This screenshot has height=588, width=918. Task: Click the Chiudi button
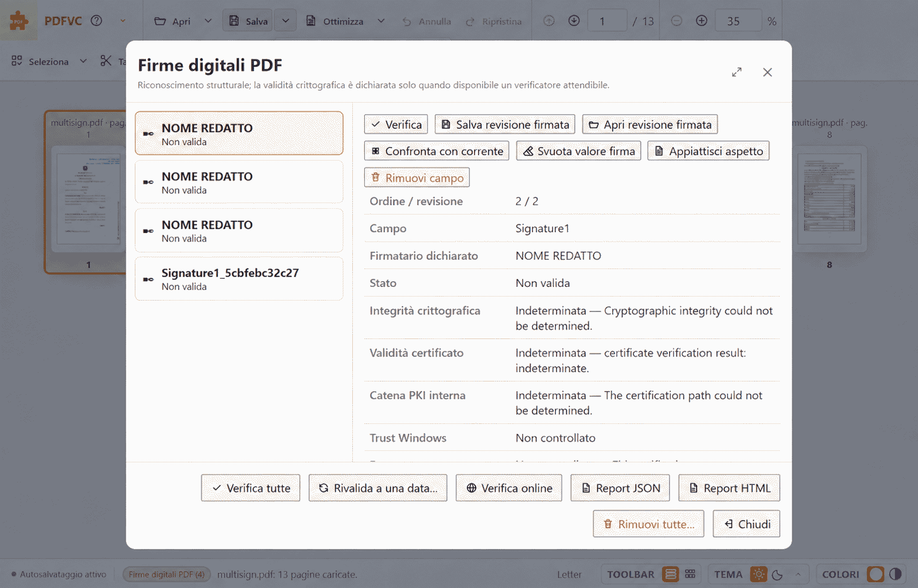pos(746,524)
